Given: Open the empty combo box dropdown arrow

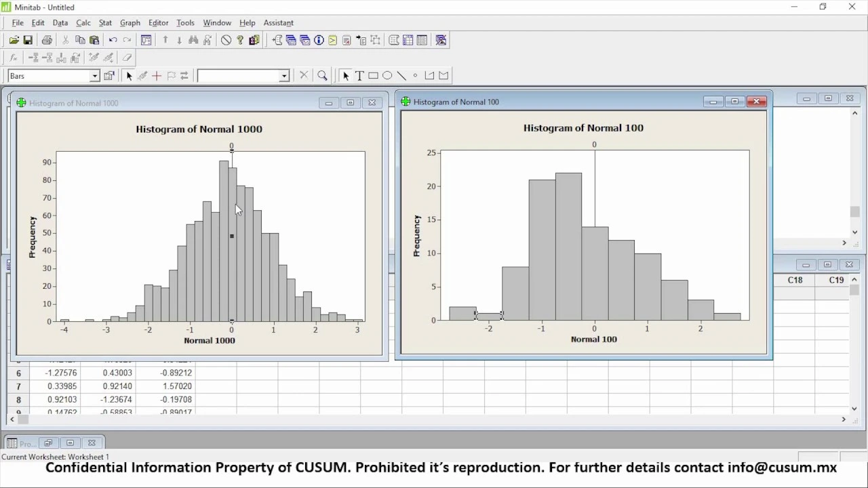Looking at the screenshot, I should [x=284, y=76].
